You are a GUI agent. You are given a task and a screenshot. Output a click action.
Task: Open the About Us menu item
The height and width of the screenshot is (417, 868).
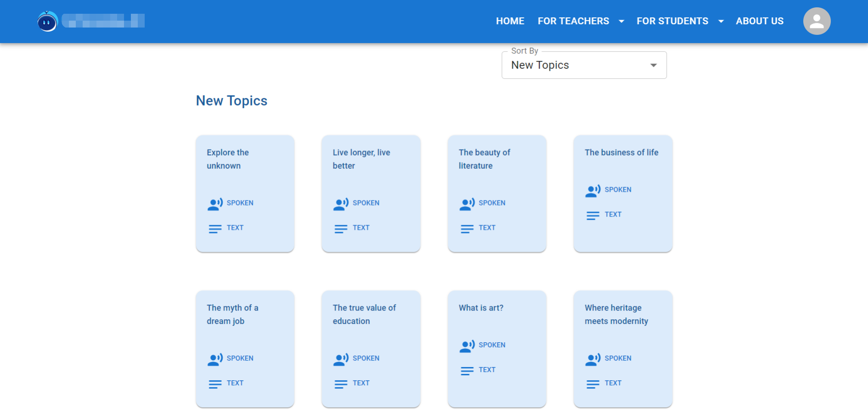[x=760, y=21]
